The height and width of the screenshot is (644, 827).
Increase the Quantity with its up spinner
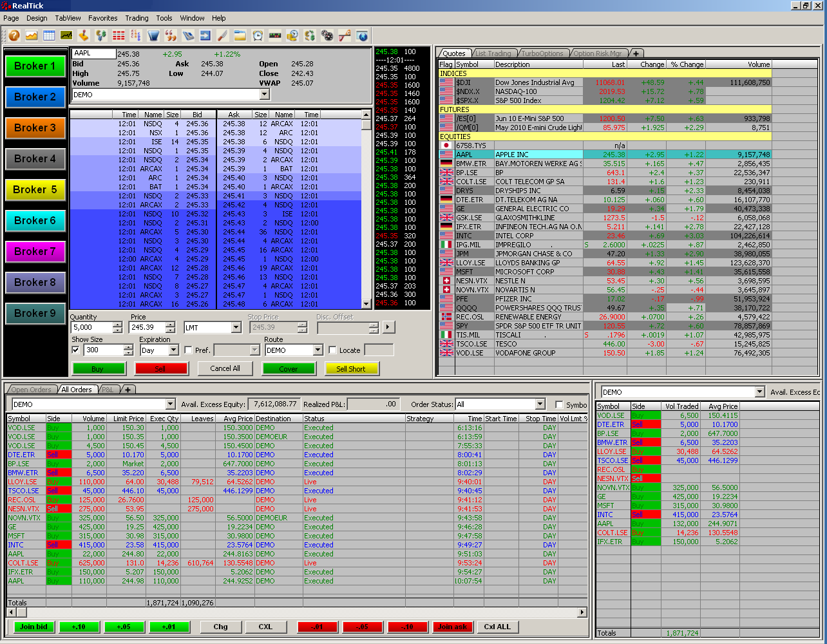pos(117,325)
